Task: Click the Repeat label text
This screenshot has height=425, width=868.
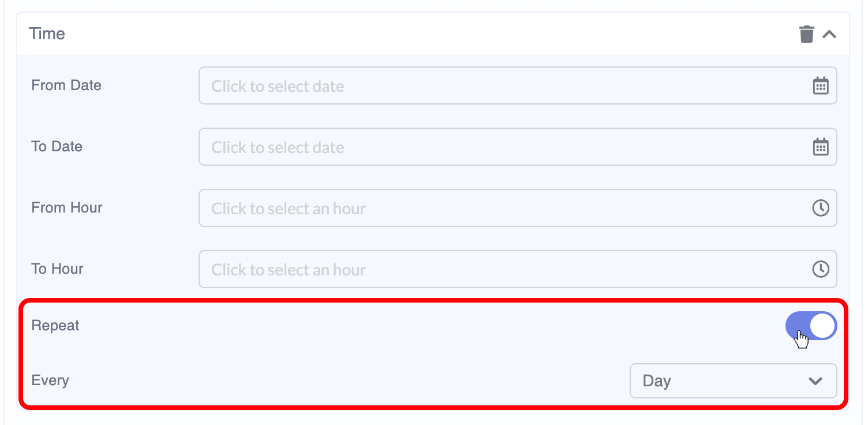Action: point(55,326)
